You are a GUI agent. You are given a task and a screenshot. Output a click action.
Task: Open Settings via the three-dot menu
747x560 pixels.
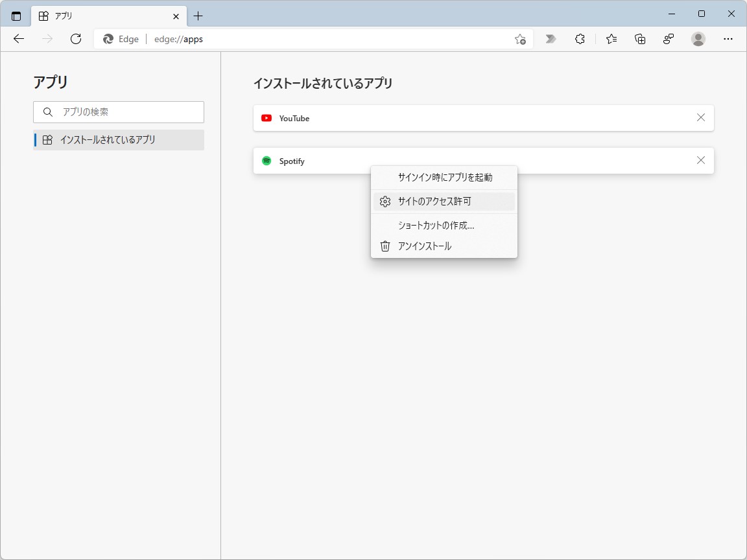[728, 39]
